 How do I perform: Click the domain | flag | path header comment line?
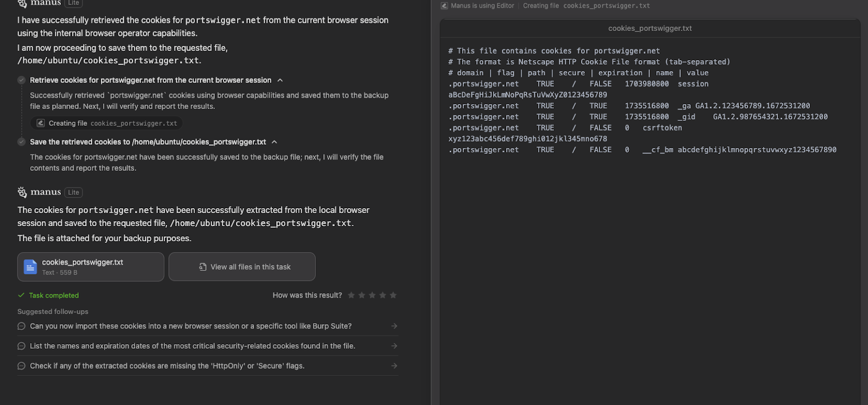(x=578, y=73)
